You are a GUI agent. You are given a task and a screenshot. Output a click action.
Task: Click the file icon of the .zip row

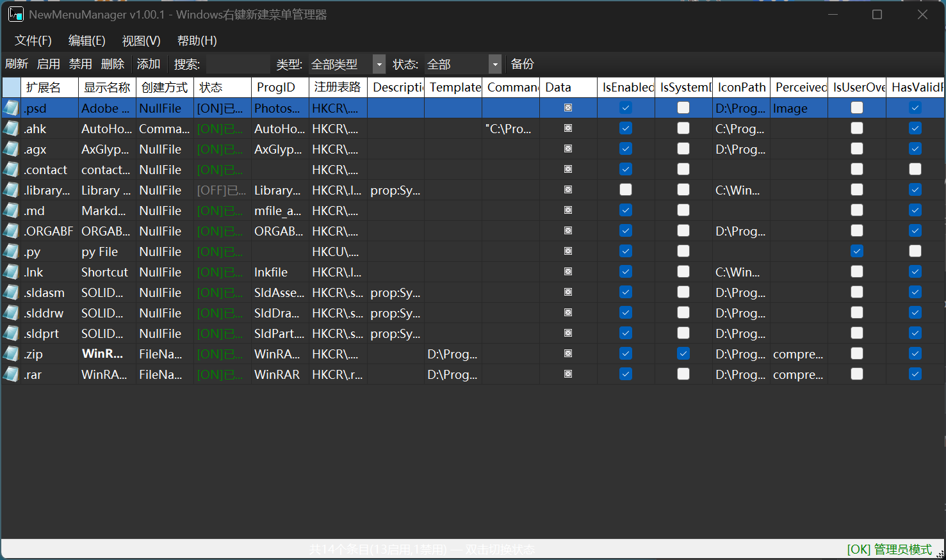coord(11,354)
